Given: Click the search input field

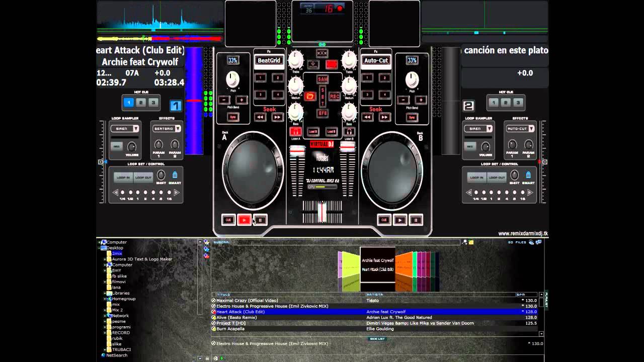Looking at the screenshot, I should [347, 242].
